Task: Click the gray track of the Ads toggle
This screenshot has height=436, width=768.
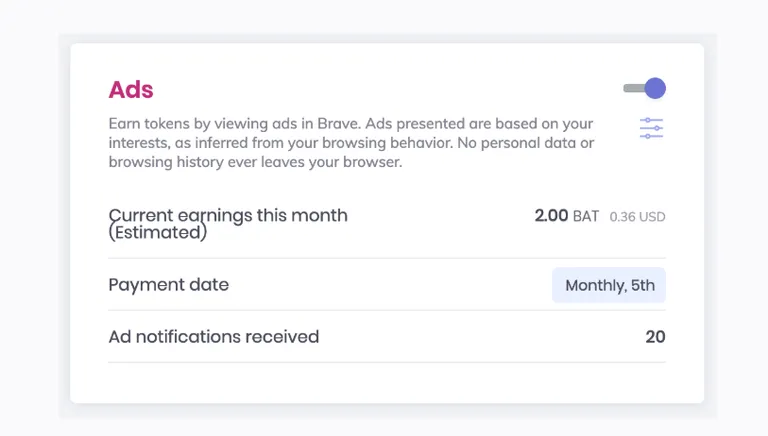Action: pyautogui.click(x=633, y=89)
